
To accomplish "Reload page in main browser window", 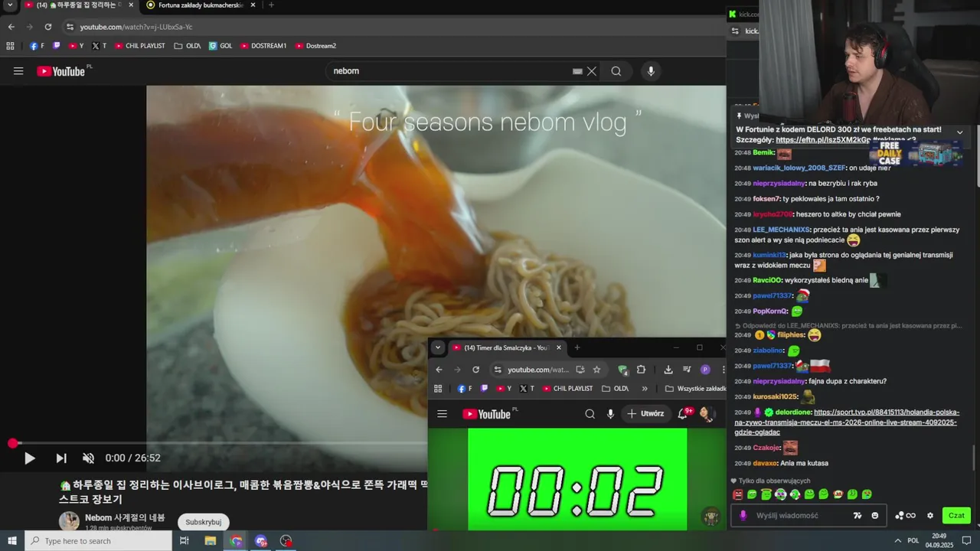I will point(48,27).
